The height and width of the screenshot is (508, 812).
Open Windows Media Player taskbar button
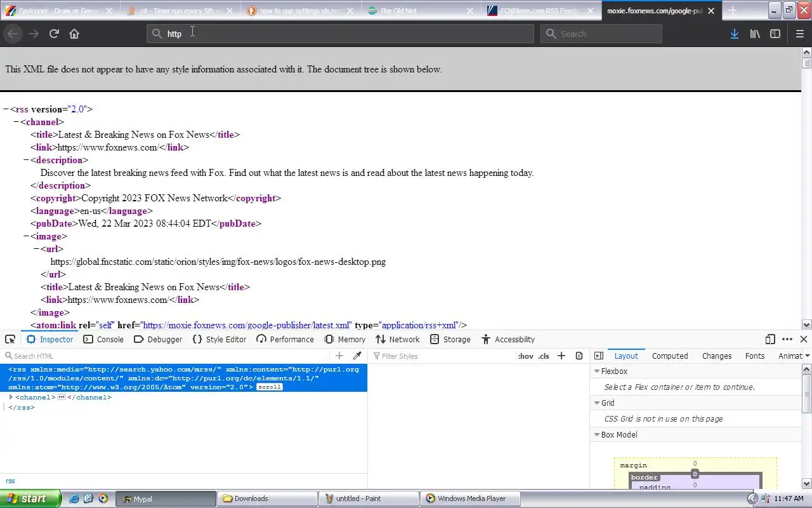(x=470, y=498)
